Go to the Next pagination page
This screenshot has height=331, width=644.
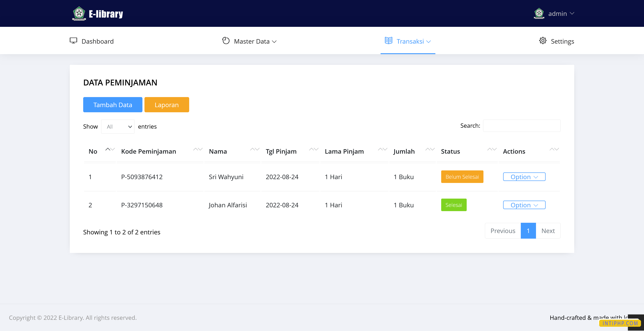[548, 231]
